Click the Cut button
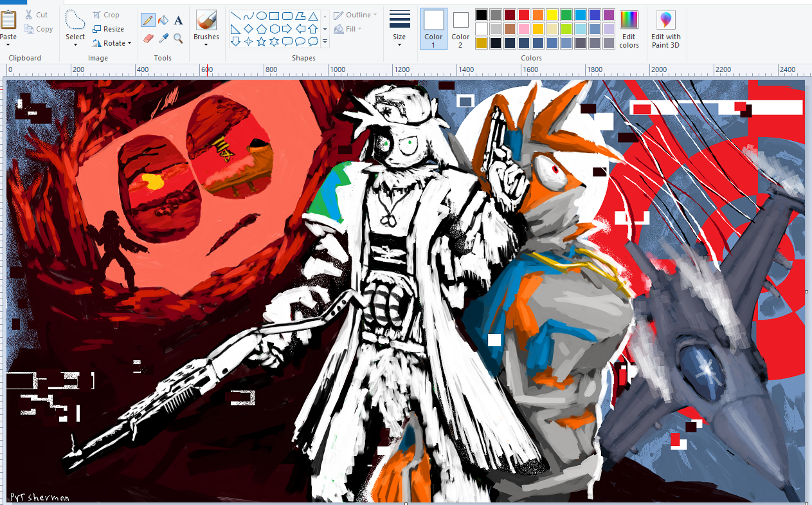The height and width of the screenshot is (505, 812). click(x=37, y=15)
